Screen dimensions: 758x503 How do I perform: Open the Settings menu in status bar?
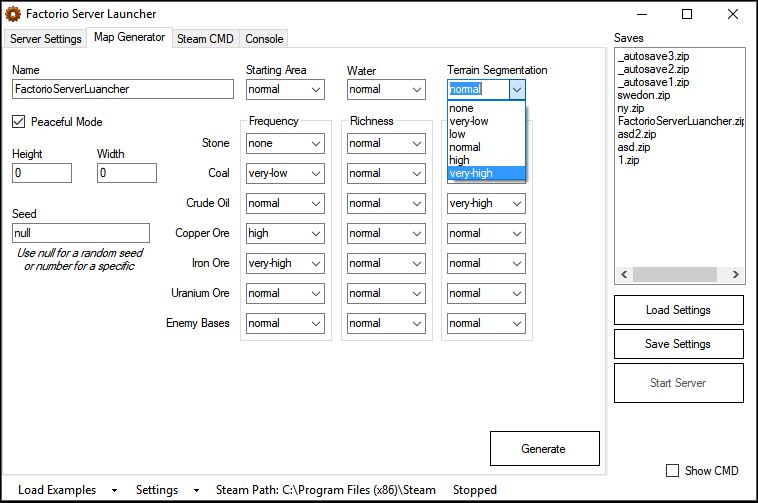(x=167, y=490)
